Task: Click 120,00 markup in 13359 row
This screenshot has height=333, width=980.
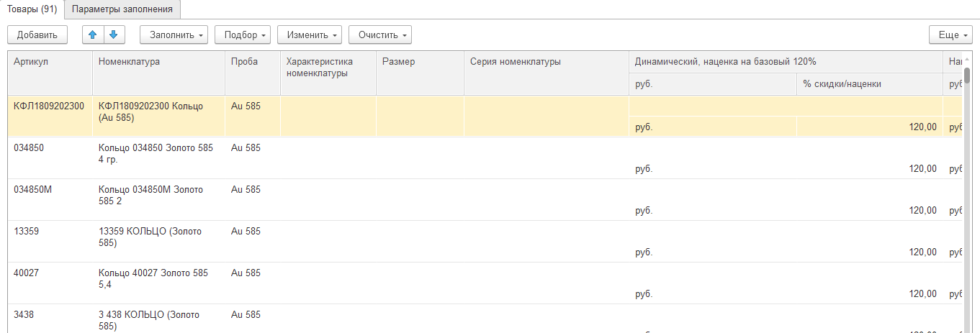Action: (x=869, y=252)
